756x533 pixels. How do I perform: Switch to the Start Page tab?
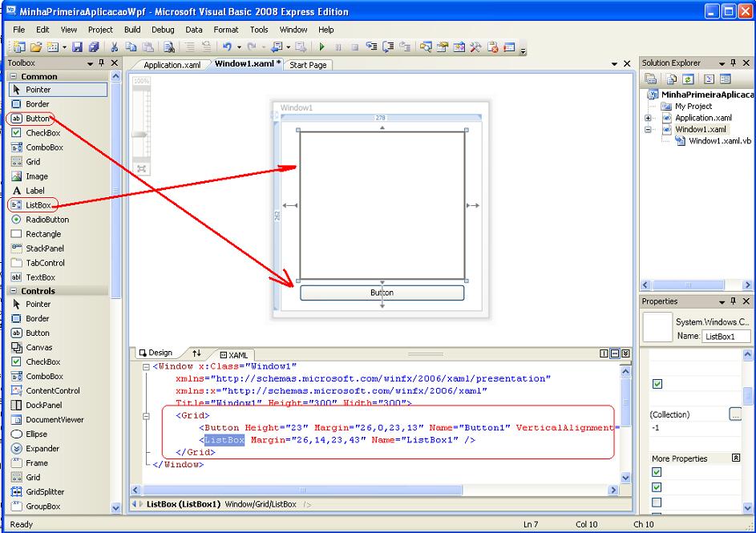point(308,65)
